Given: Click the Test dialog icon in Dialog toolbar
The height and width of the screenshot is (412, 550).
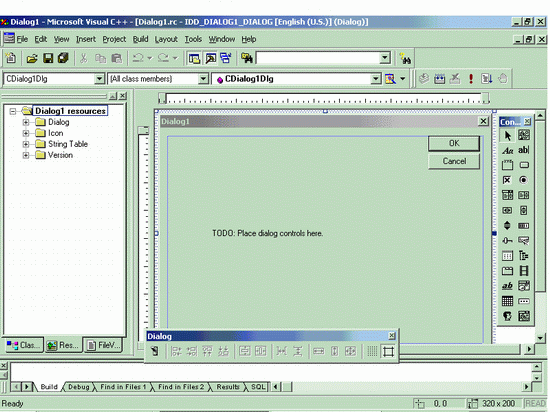Looking at the screenshot, I should point(155,351).
